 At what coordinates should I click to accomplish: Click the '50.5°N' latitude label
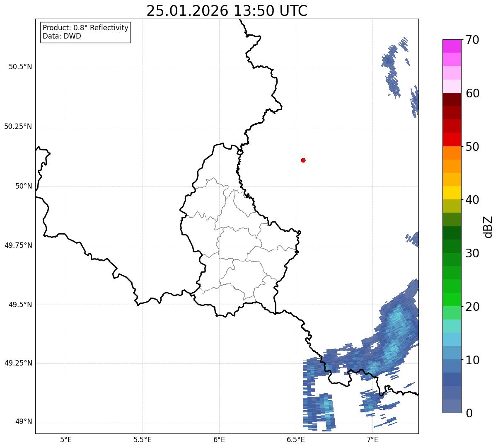pos(20,67)
